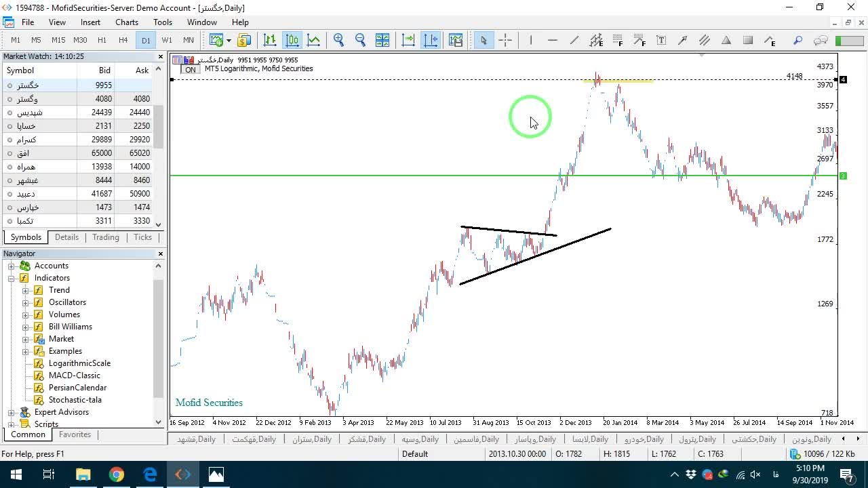
Task: Select the Fibonacci Fan tool
Action: coord(639,40)
